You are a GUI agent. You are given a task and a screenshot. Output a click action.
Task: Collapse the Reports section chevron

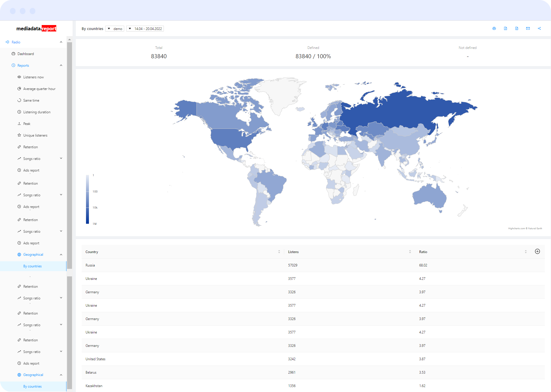click(61, 66)
